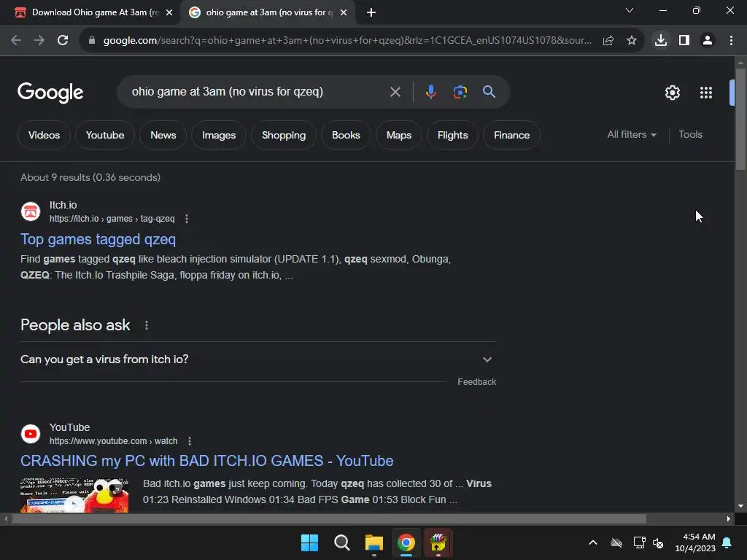Open Chrome downloads panel

click(x=661, y=41)
